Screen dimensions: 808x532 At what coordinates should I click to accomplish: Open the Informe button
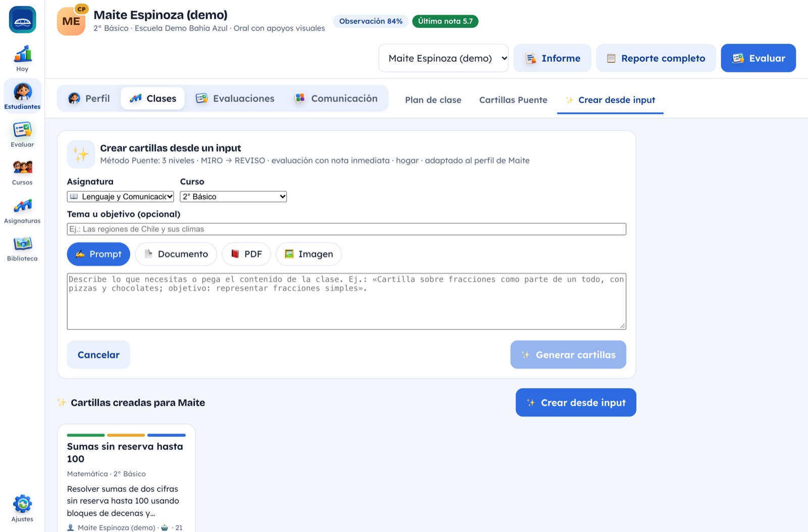tap(552, 58)
